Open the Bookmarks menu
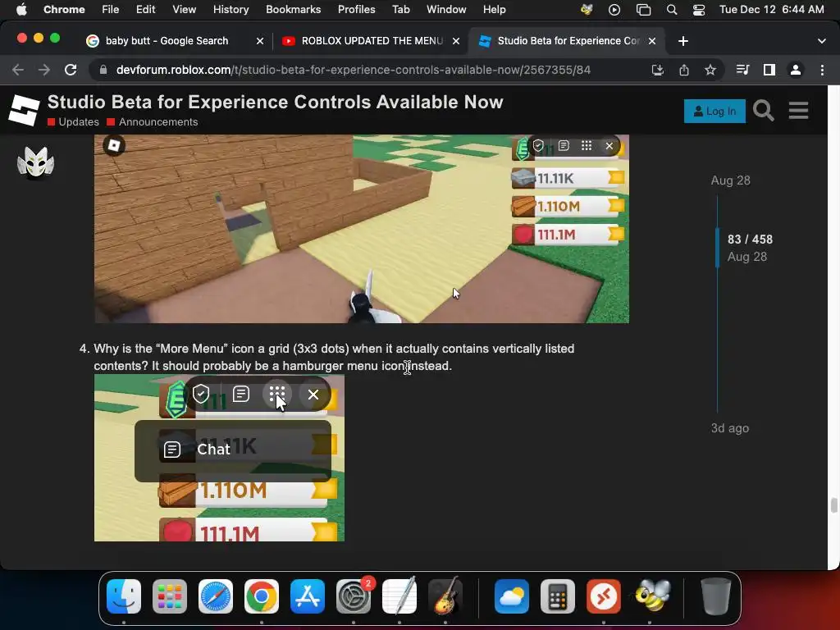The width and height of the screenshot is (840, 630). [293, 9]
